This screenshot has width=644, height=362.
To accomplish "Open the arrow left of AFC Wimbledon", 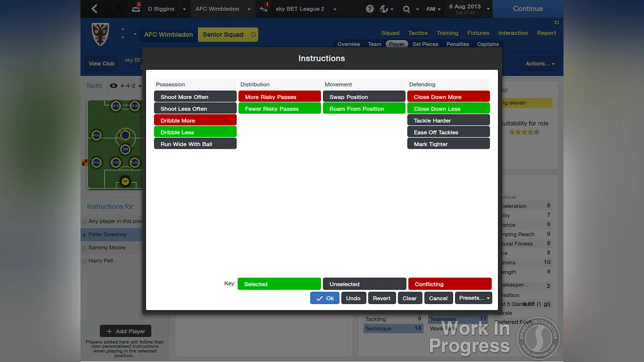I will (x=135, y=35).
